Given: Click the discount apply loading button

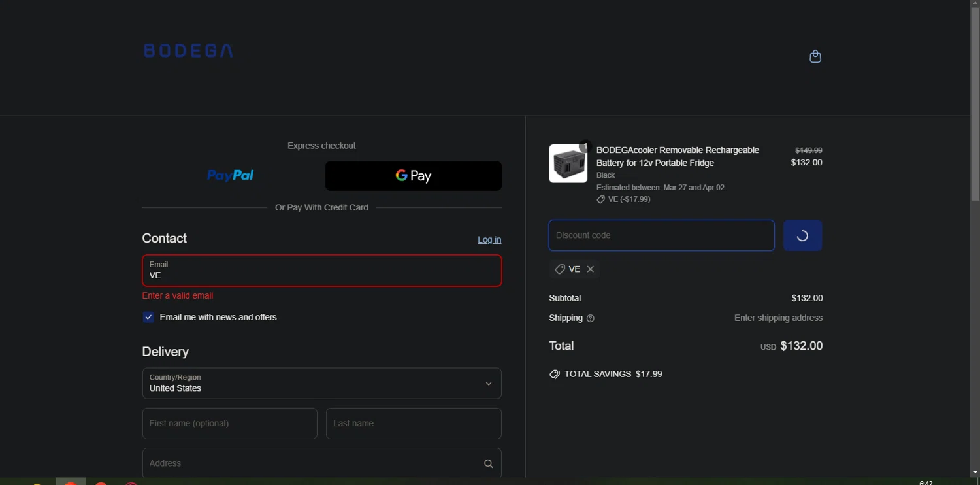Looking at the screenshot, I should 802,235.
